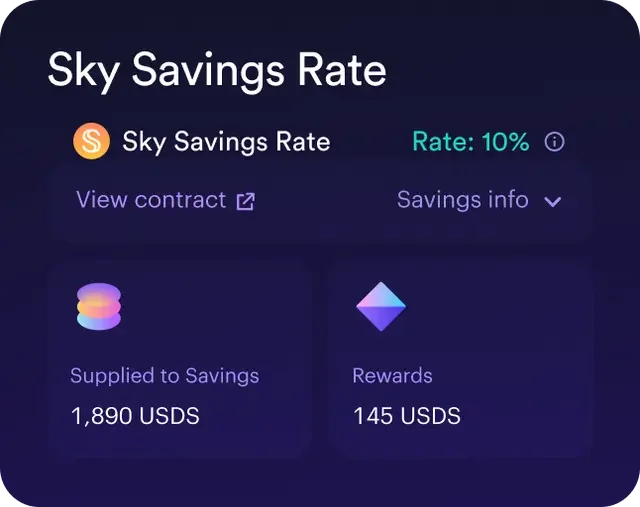Open the Savings info dropdown label
Viewport: 640px width, 507px height.
[x=462, y=200]
